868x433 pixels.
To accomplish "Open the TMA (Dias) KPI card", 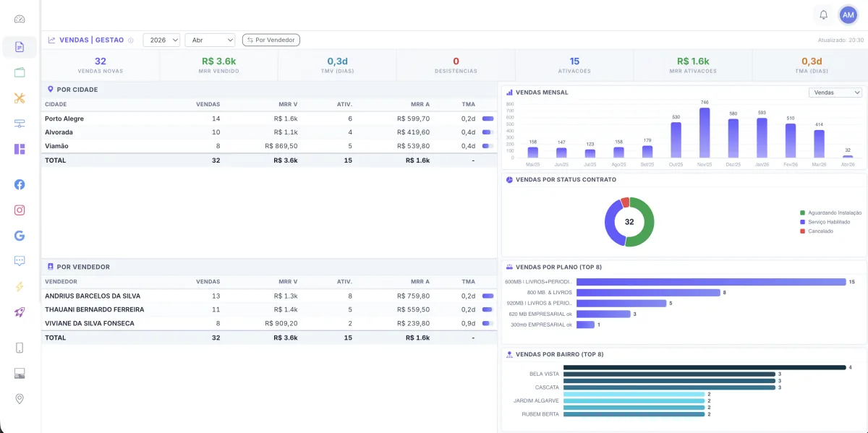I will (x=812, y=65).
